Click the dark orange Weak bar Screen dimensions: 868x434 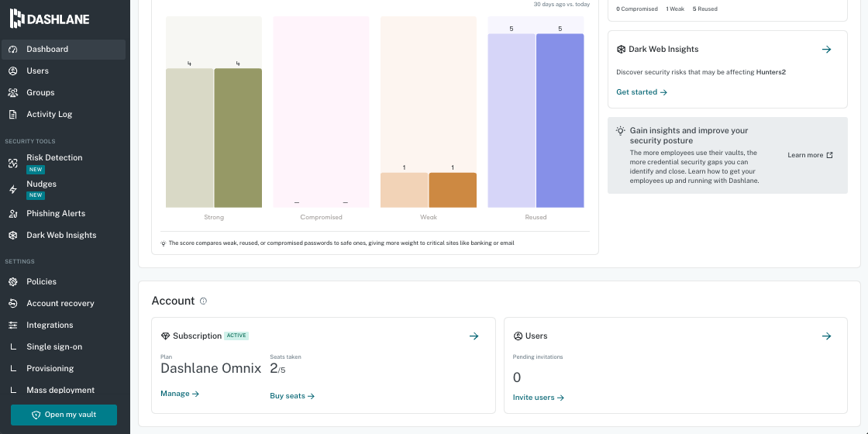coord(453,190)
